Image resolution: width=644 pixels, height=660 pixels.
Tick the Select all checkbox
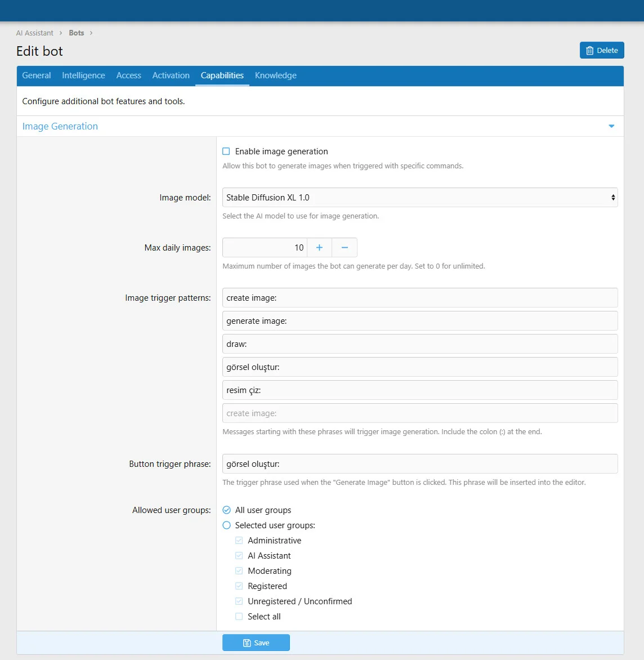[239, 617]
